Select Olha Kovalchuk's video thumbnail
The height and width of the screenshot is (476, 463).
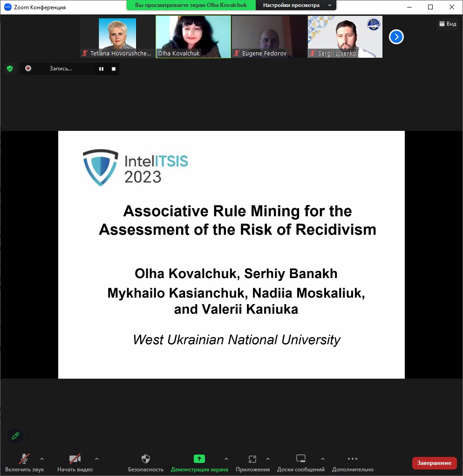point(193,36)
